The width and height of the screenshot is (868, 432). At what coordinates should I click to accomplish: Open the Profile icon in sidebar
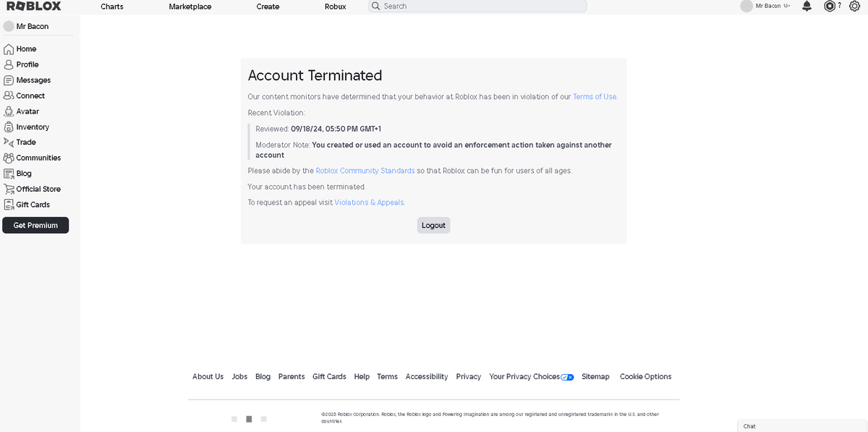tap(9, 64)
